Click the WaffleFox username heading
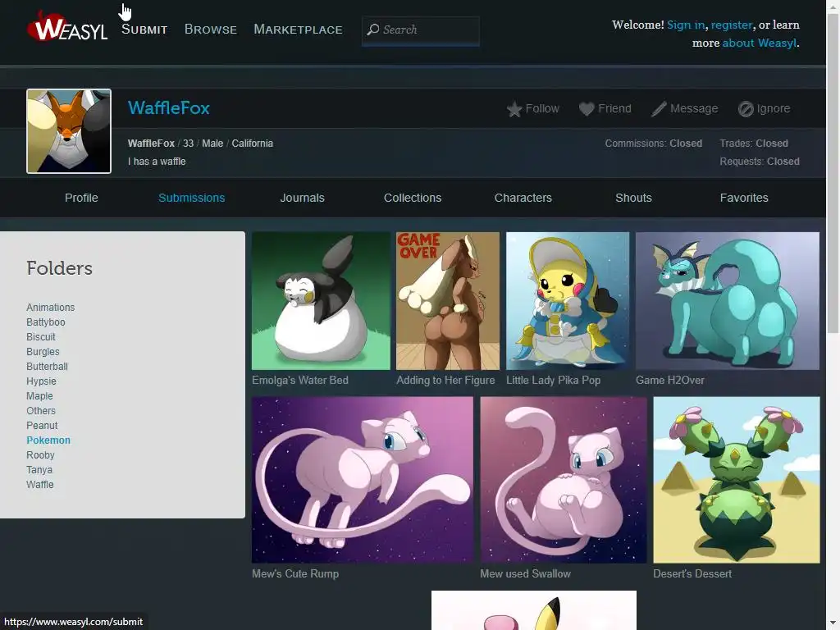This screenshot has height=630, width=840. (x=169, y=108)
